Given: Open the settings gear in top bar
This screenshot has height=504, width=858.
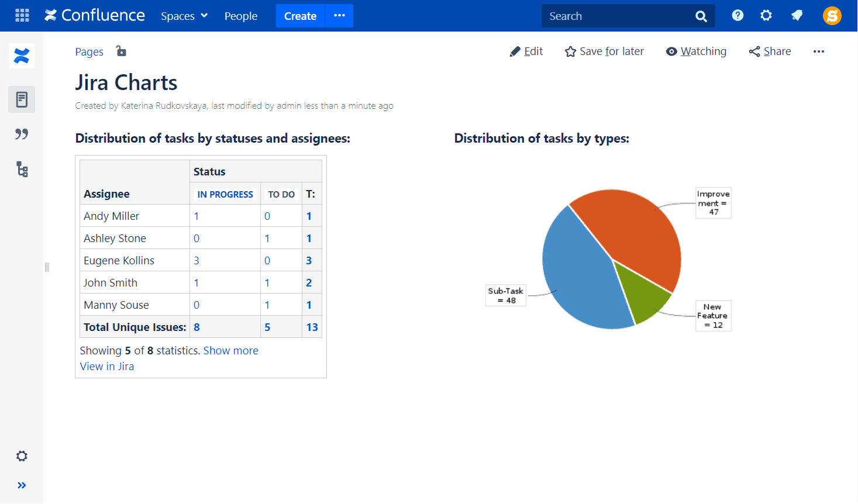Looking at the screenshot, I should pyautogui.click(x=766, y=16).
